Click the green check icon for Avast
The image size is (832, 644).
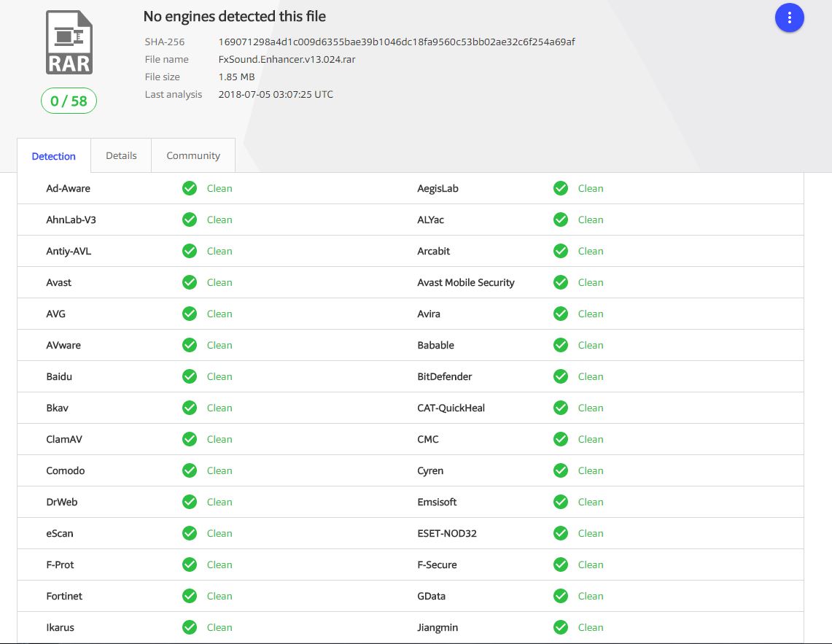(x=190, y=282)
